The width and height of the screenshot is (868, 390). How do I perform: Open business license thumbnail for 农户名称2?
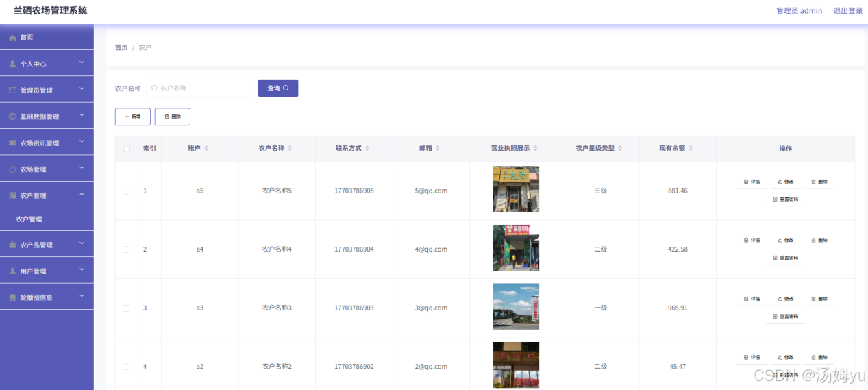516,365
